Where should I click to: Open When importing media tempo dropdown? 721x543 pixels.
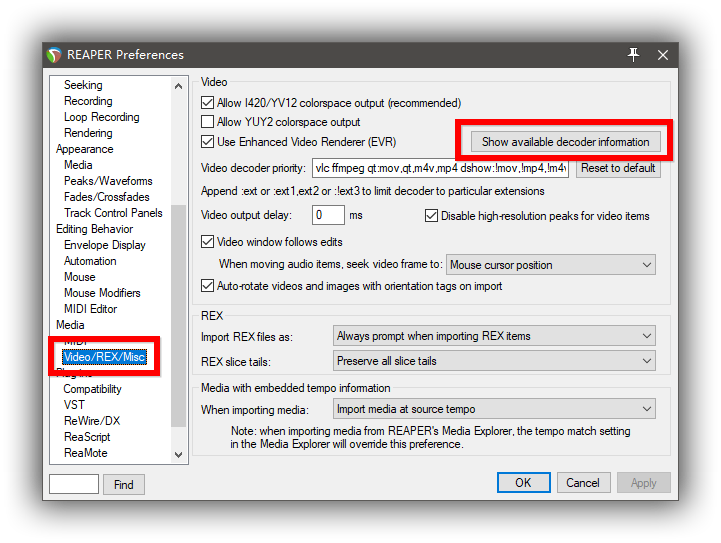point(494,409)
